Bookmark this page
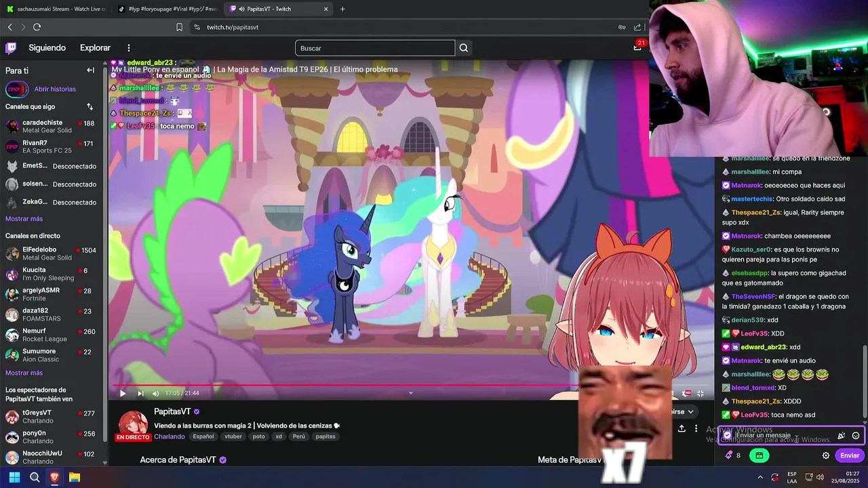 point(179,27)
